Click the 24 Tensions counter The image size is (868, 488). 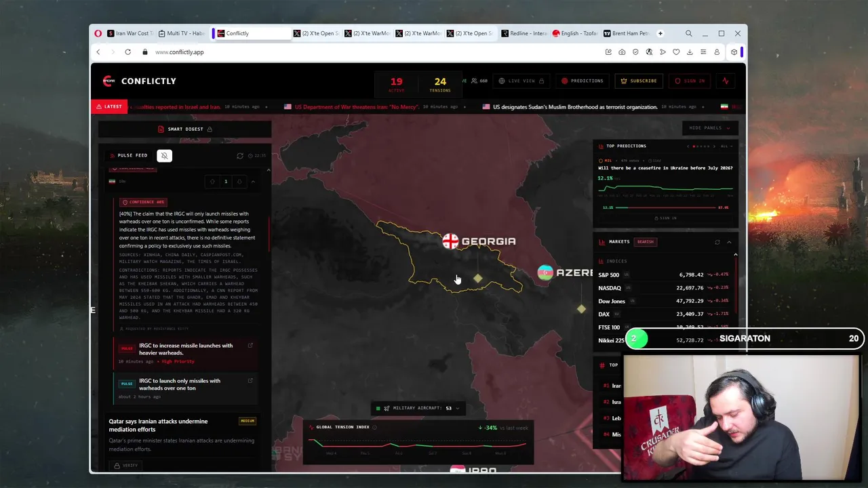tap(440, 84)
